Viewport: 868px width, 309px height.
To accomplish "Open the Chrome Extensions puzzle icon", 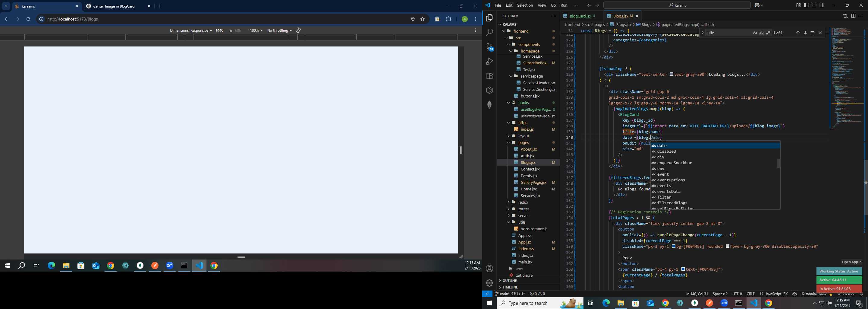I will click(449, 19).
